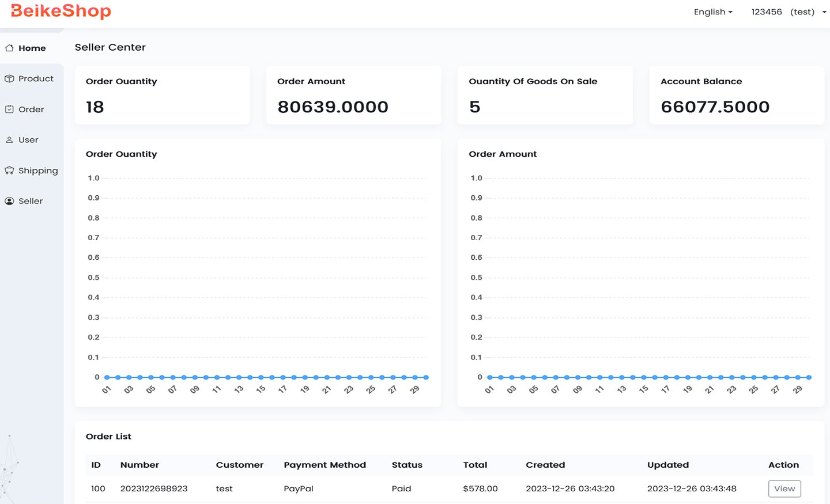
Task: Click the Quantity Of Goods On Sale value 5
Action: (474, 107)
